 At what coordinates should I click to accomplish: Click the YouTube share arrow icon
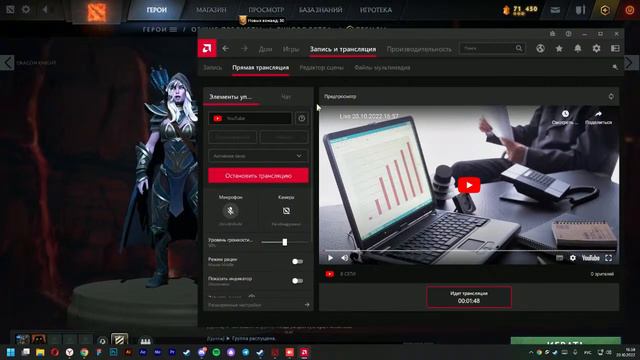[598, 114]
